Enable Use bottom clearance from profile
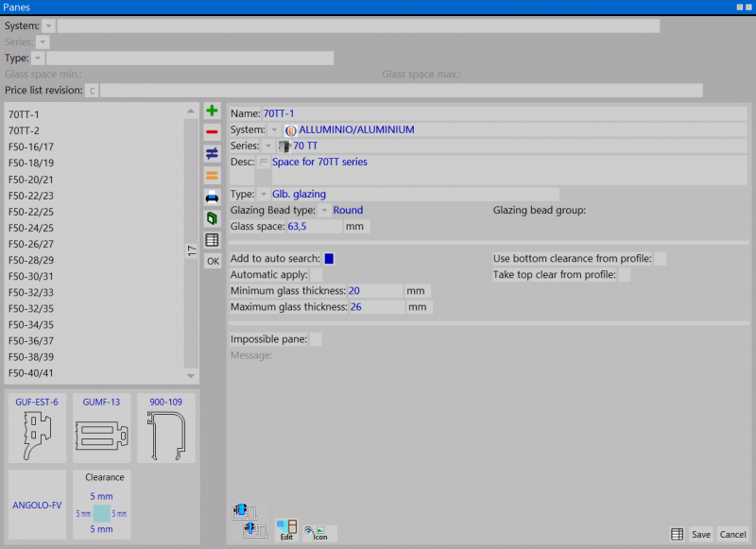Viewport: 756px width, 549px height. 661,259
